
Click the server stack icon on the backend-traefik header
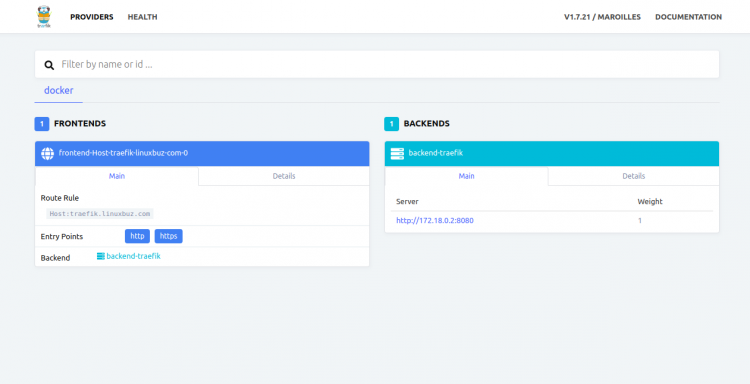coord(397,154)
